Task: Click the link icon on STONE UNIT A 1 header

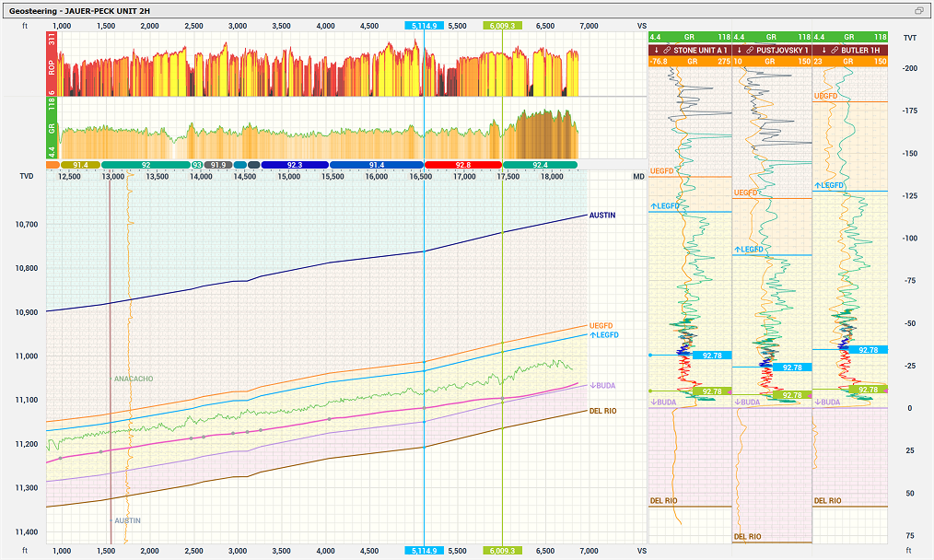Action: coord(667,50)
